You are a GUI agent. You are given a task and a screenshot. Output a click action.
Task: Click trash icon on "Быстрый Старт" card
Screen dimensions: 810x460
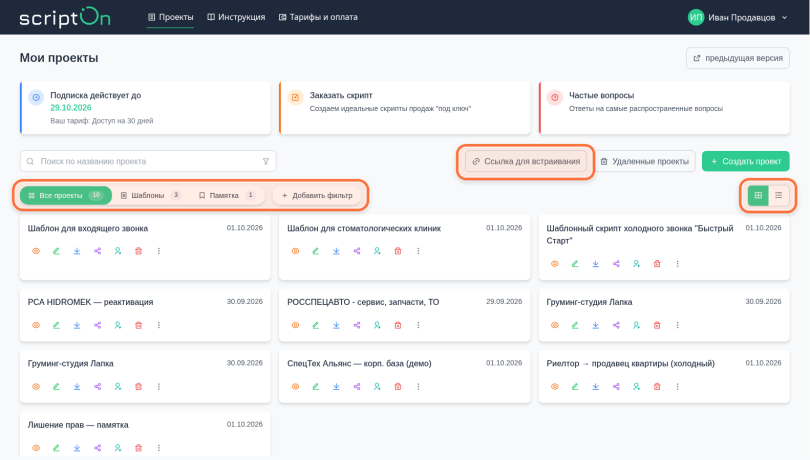pos(657,264)
